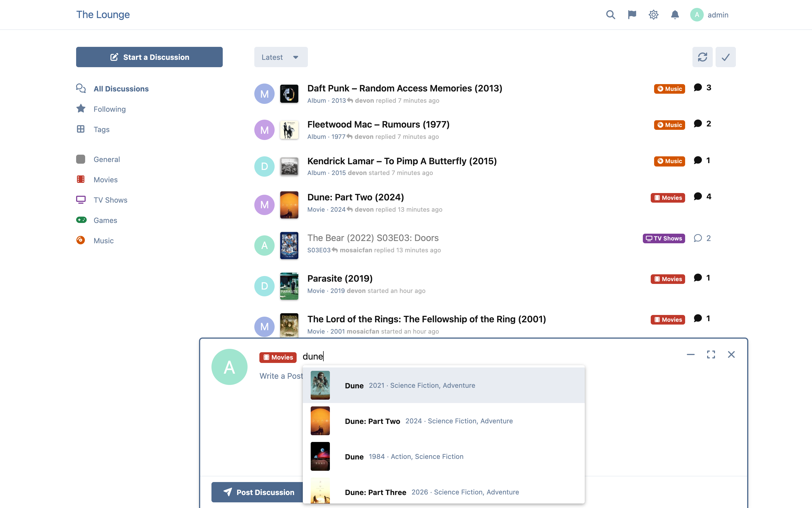Select Dune 2021 suggestion

point(443,385)
